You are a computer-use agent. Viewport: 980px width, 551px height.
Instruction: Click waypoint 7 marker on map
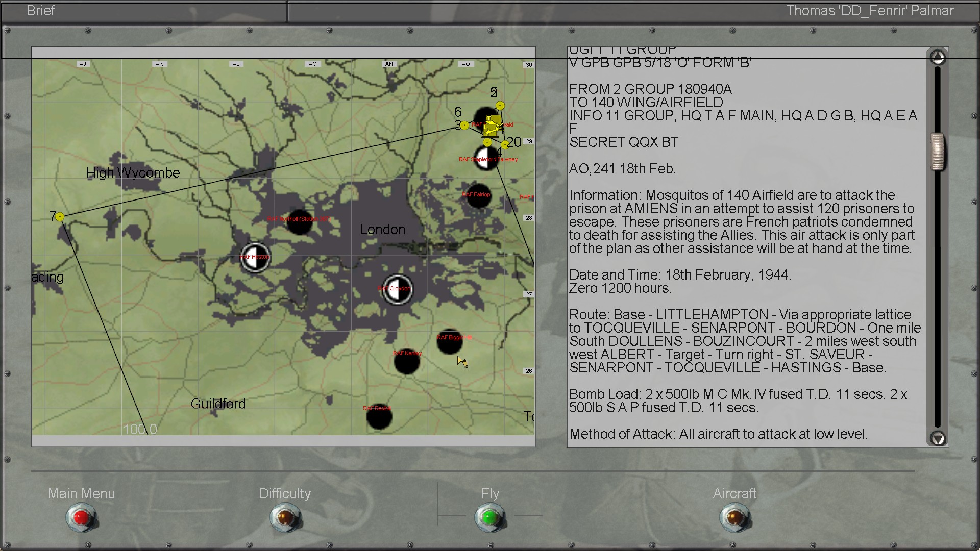(60, 217)
